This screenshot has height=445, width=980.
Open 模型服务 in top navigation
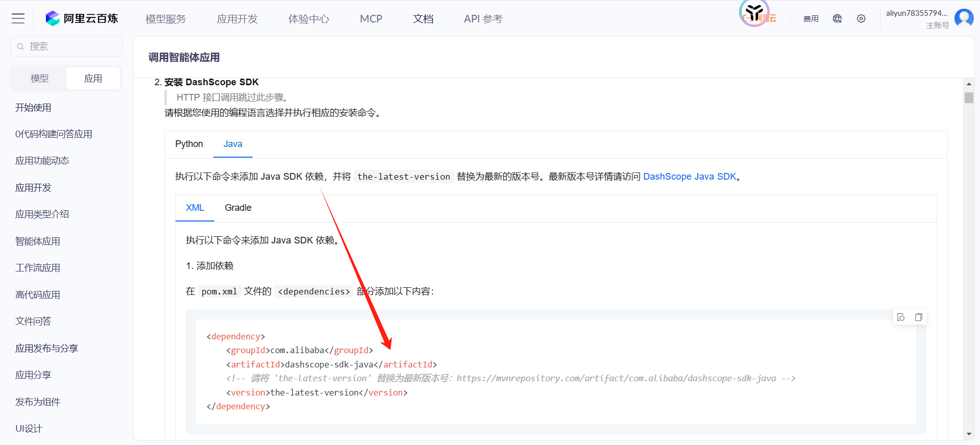(166, 19)
